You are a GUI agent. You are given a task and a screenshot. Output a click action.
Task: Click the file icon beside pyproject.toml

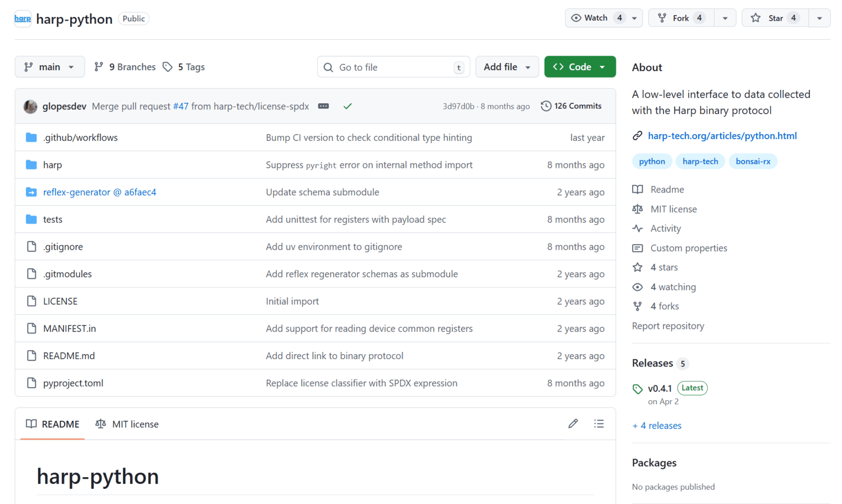pyautogui.click(x=31, y=383)
